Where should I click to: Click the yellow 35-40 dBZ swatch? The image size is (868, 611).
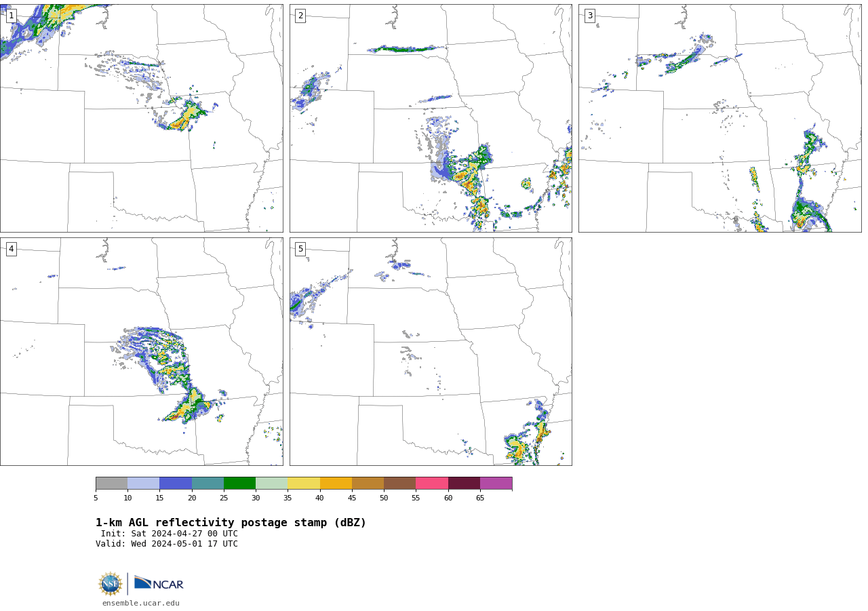click(304, 484)
